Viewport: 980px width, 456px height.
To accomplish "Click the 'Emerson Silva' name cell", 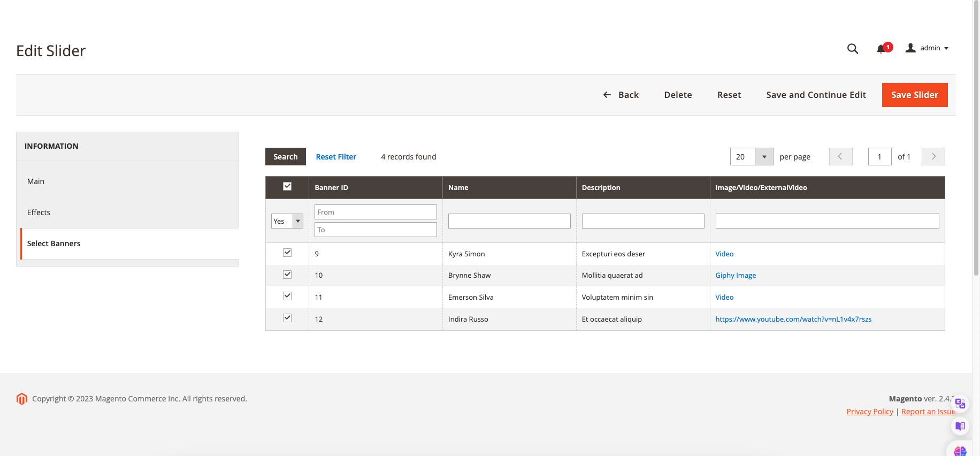I will pyautogui.click(x=509, y=297).
